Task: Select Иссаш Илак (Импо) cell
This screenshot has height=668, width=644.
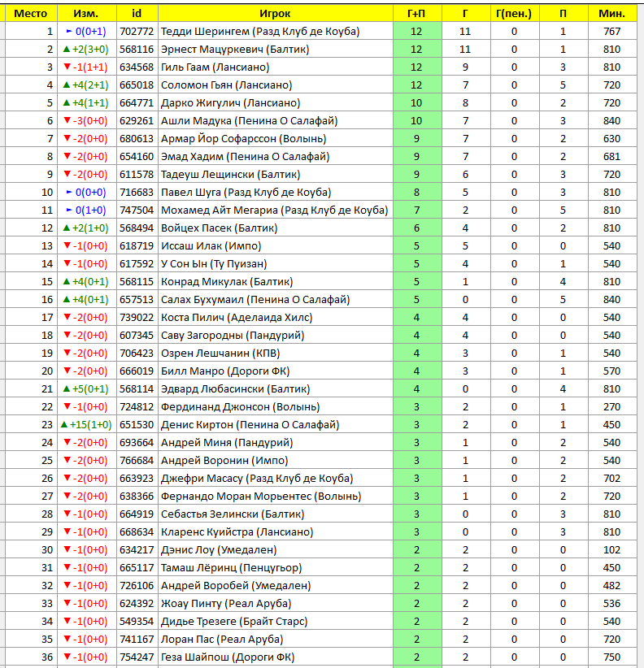Action: [276, 245]
